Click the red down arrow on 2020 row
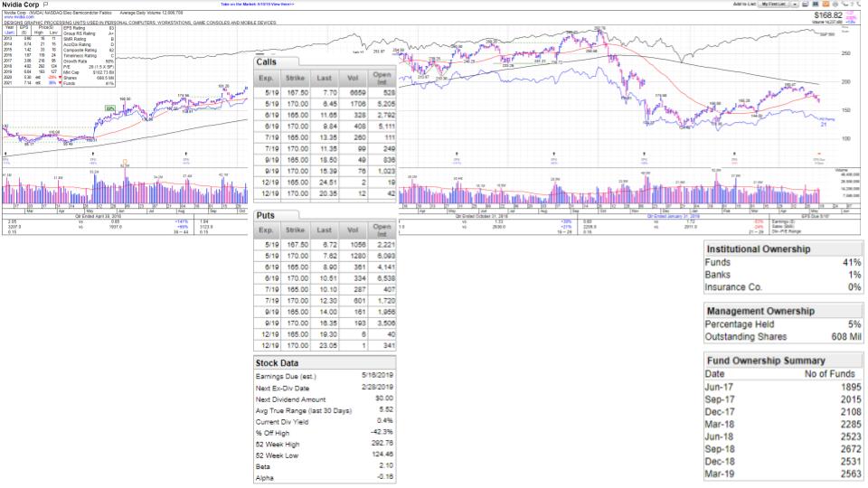This screenshot has height=488, width=868. [60, 78]
